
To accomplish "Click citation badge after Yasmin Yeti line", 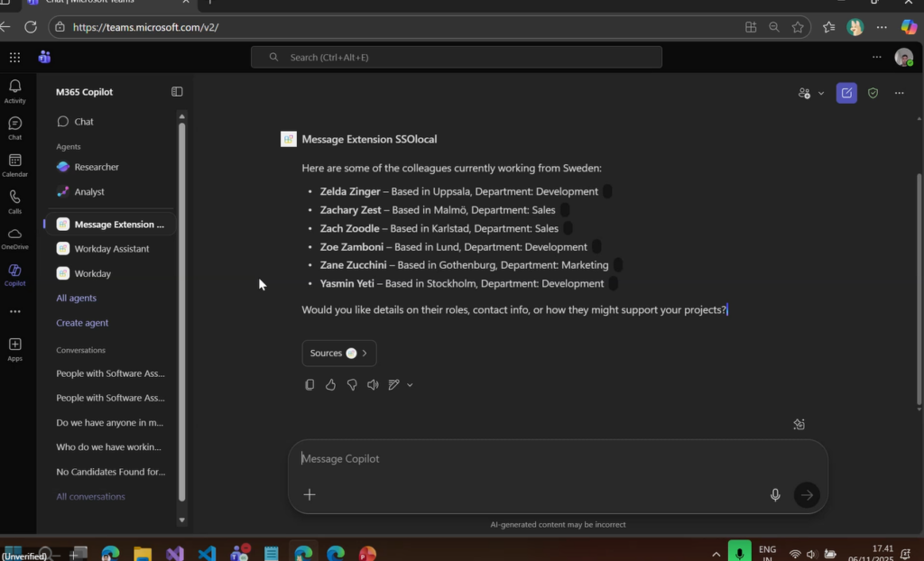I will coord(613,283).
